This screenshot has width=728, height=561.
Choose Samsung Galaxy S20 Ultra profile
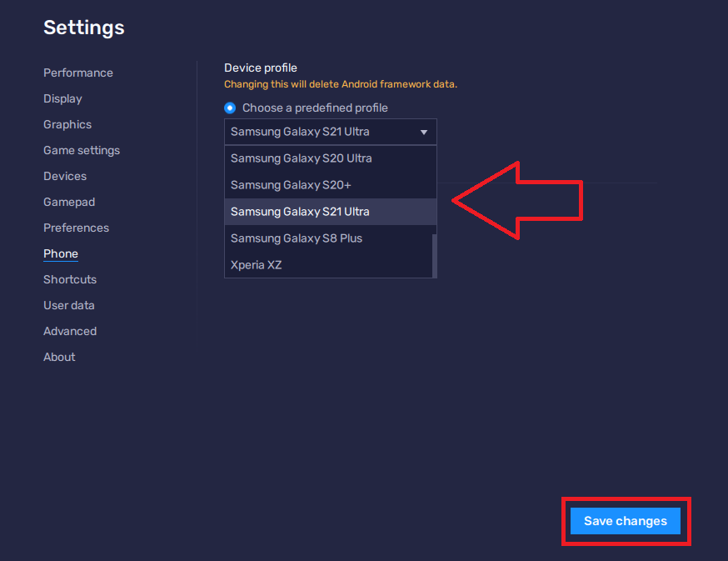tap(331, 158)
